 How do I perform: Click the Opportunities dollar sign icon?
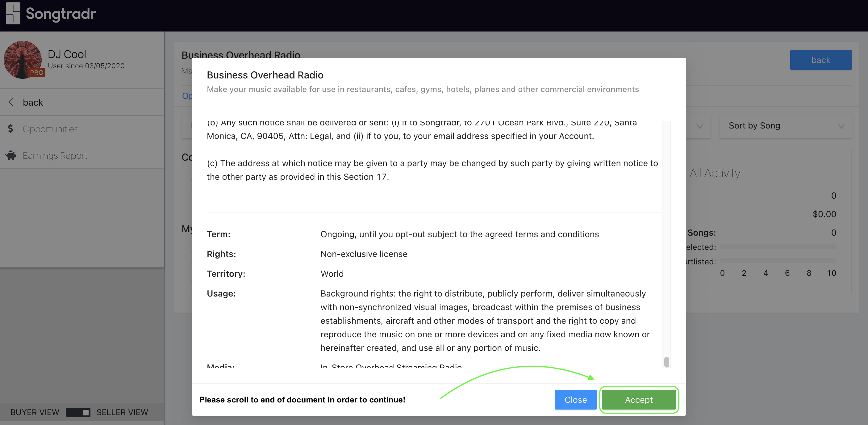pyautogui.click(x=11, y=128)
